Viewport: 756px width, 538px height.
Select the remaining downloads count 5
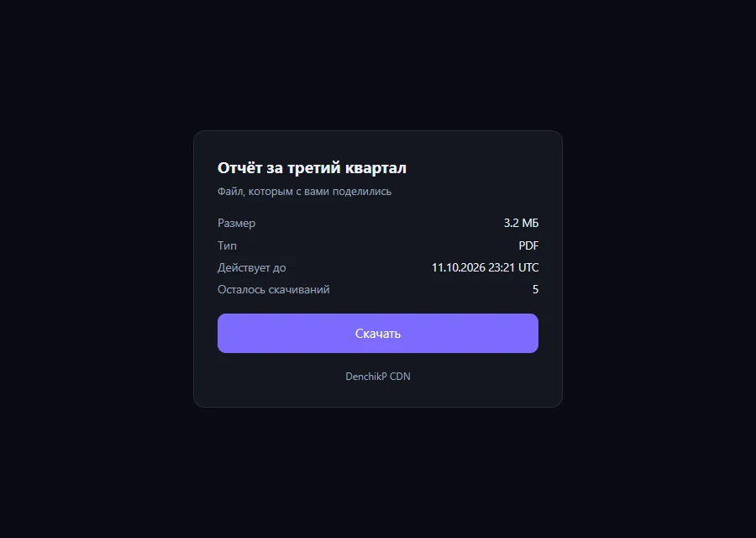[x=535, y=289]
